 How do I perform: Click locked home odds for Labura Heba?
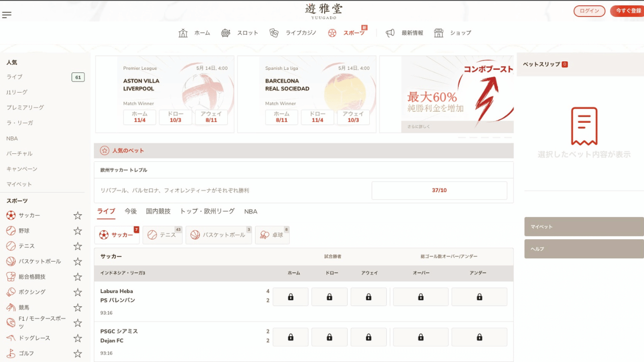point(290,297)
